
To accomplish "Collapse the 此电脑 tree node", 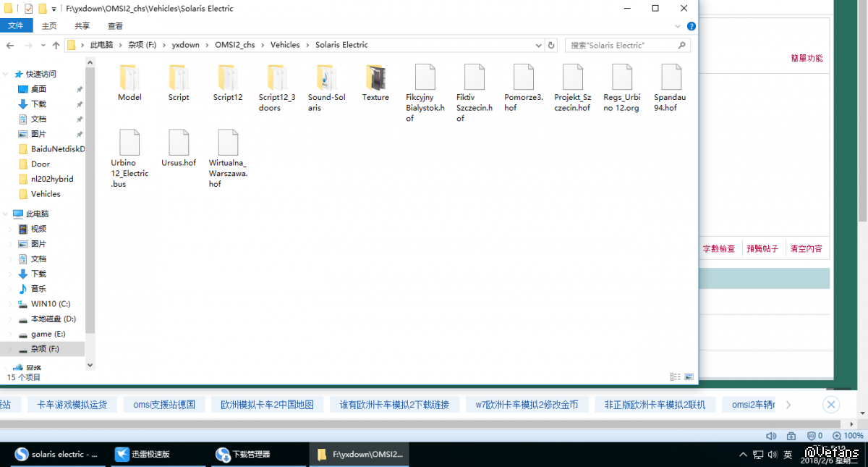I will pos(7,214).
